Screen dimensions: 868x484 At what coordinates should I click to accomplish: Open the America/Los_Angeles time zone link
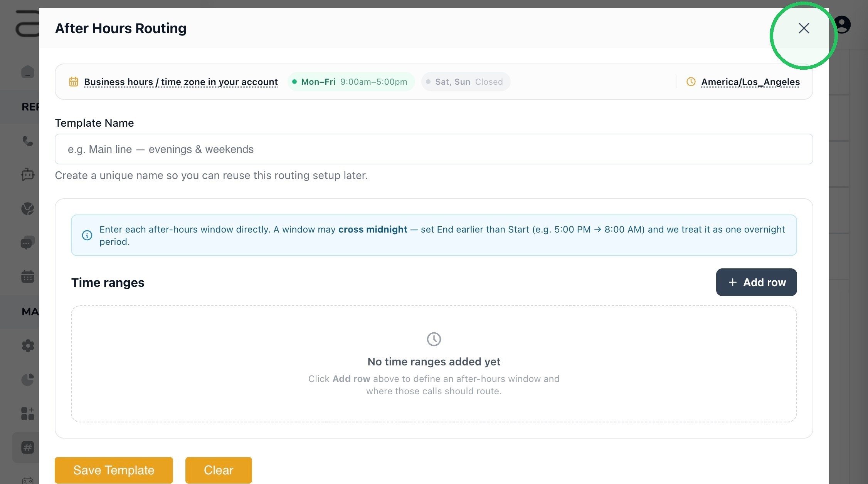[750, 82]
